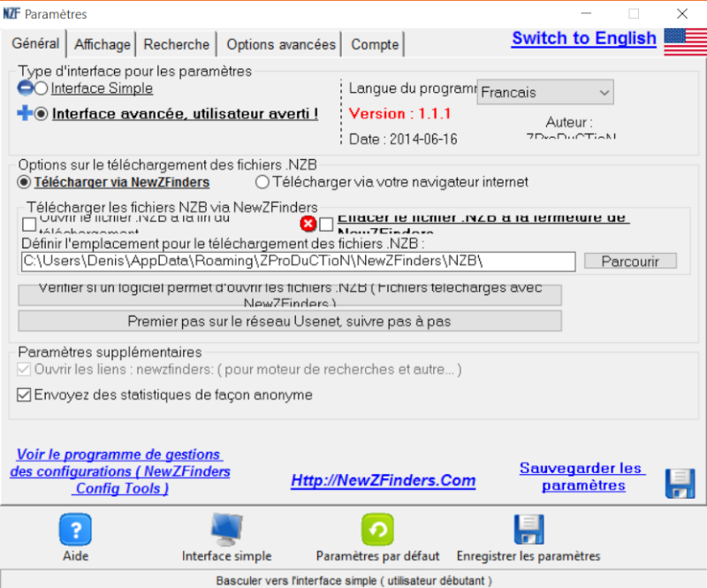
Task: Click the Switch to English link
Action: (584, 38)
